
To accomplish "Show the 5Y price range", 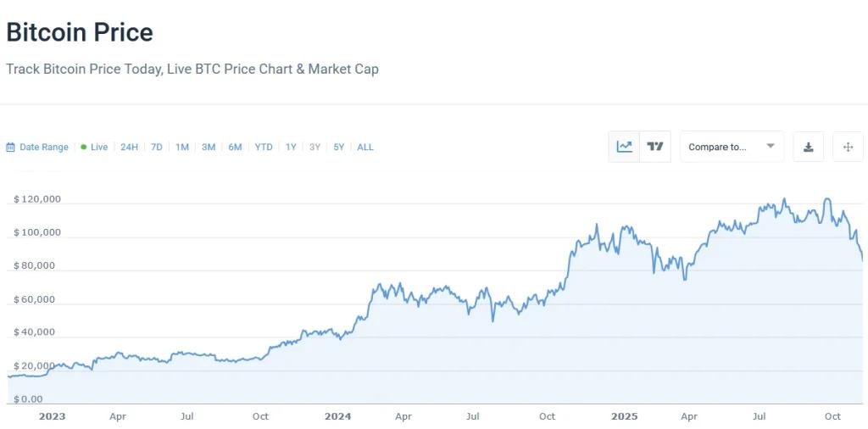I will (x=338, y=148).
